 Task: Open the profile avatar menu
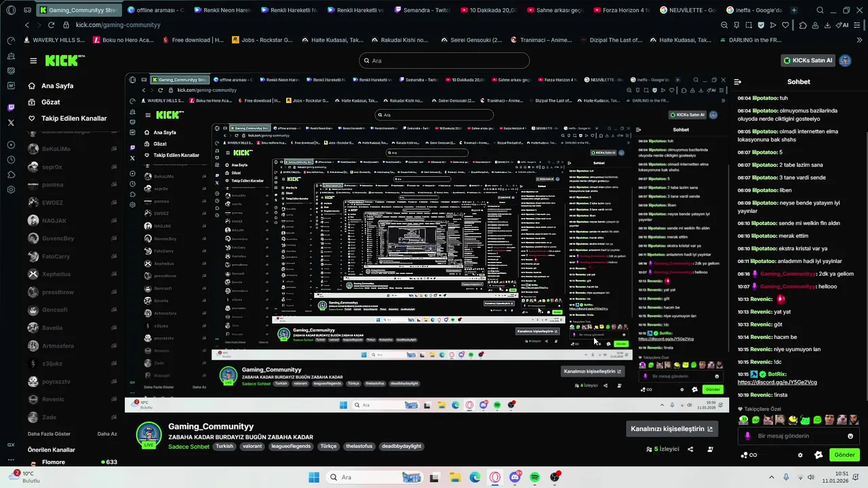click(x=845, y=60)
